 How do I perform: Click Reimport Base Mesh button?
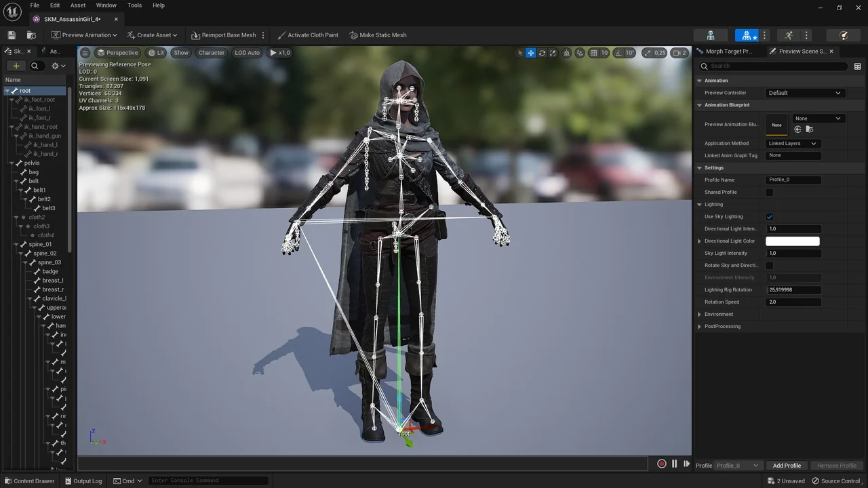[224, 35]
